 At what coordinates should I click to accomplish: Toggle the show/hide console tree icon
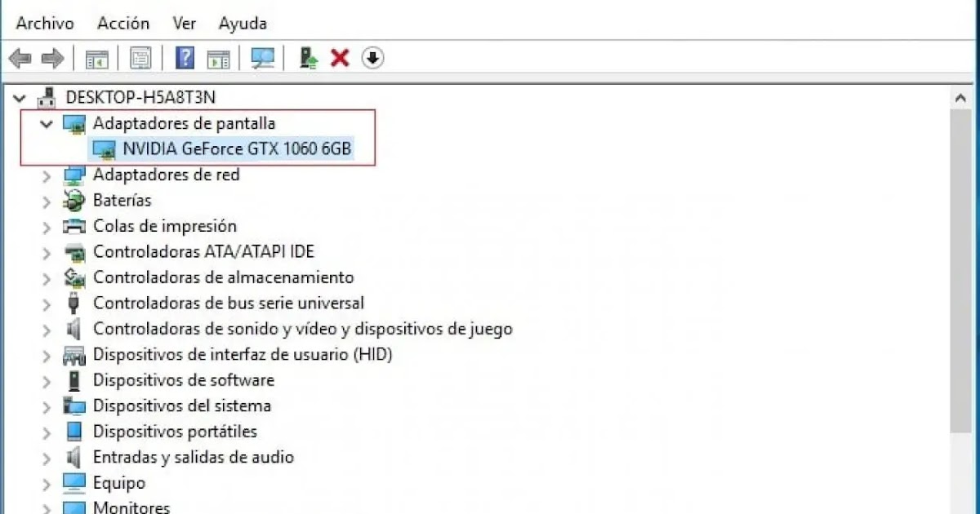coord(98,58)
